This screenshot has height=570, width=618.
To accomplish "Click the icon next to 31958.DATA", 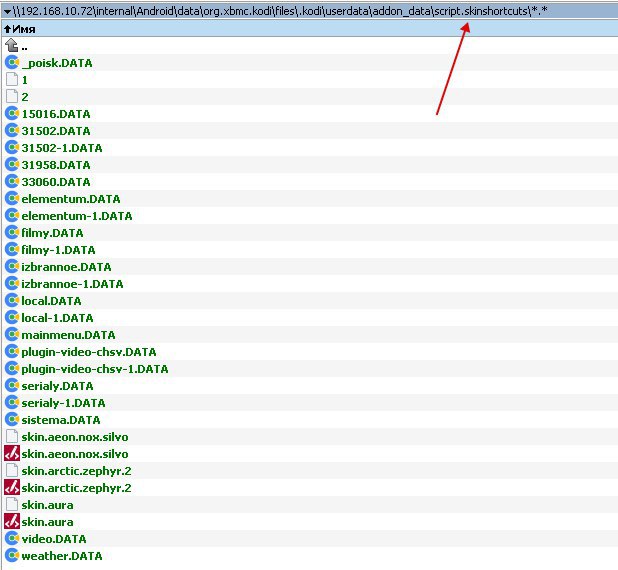I will point(12,164).
